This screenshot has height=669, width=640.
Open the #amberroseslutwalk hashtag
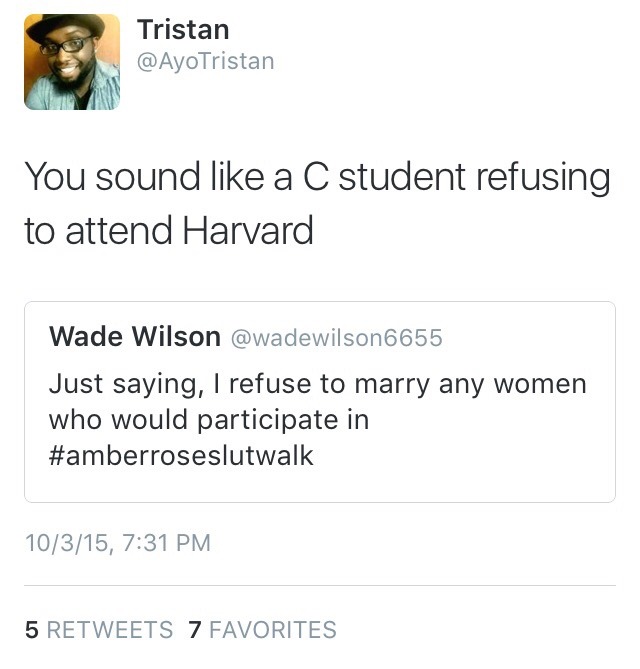coord(181,456)
